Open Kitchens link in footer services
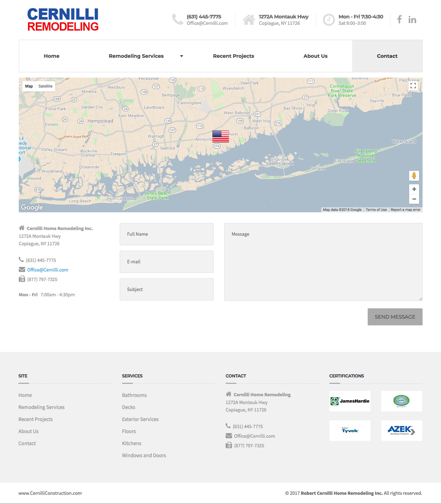 (x=131, y=443)
